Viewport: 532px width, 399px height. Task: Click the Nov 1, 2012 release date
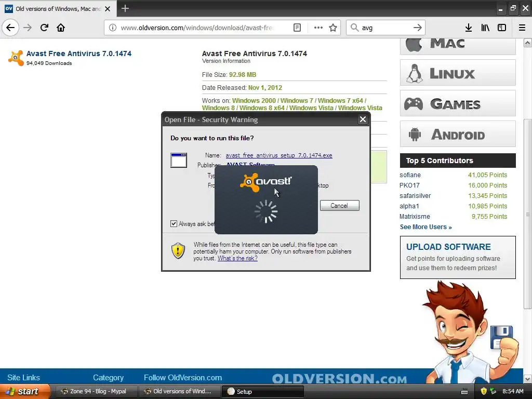265,87
